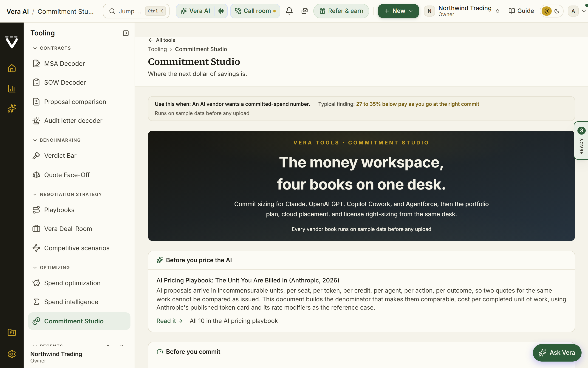Screen dimensions: 588x368
Task: Select Spend optimization in sidebar
Action: 79,283
